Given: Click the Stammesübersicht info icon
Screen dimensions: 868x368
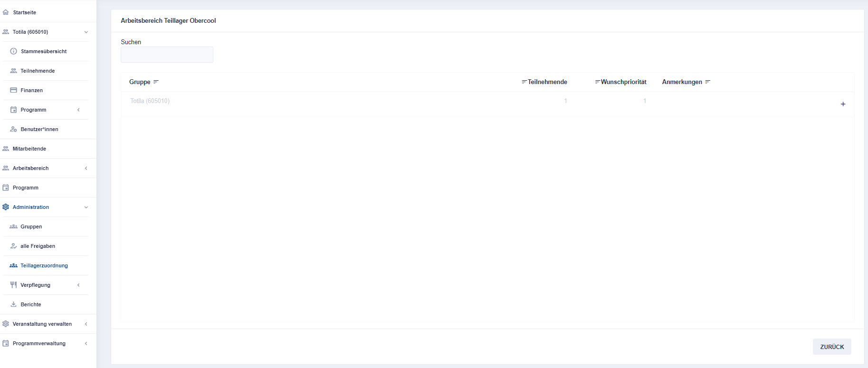Looking at the screenshot, I should (14, 51).
